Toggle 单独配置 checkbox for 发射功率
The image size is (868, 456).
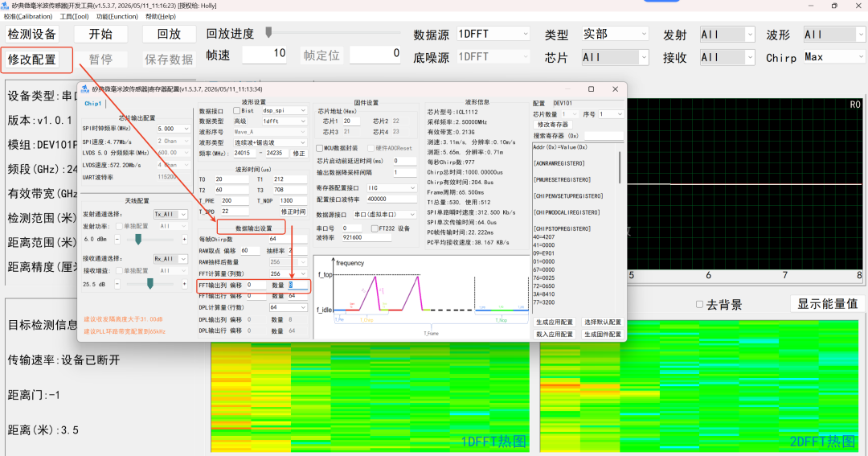pos(119,226)
